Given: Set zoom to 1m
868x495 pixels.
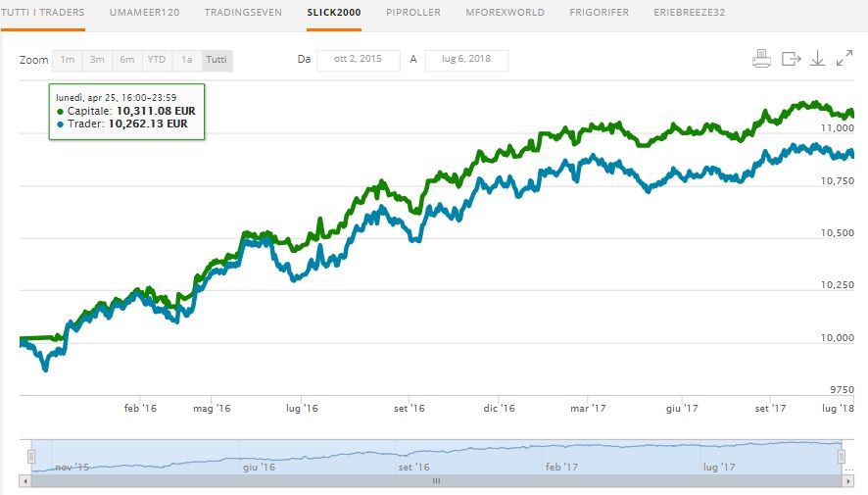Looking at the screenshot, I should [67, 60].
